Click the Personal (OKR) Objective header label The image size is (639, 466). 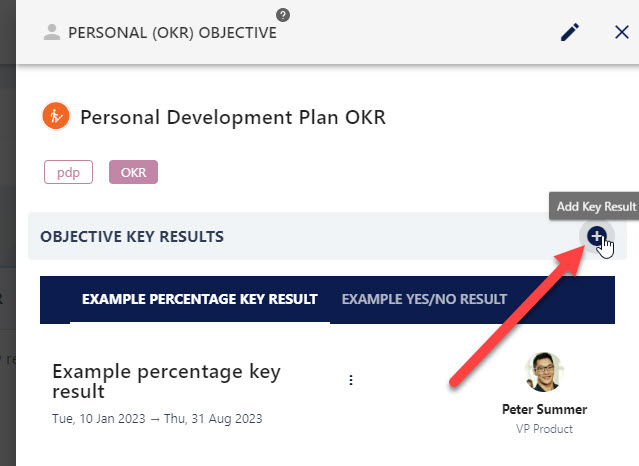pos(172,33)
